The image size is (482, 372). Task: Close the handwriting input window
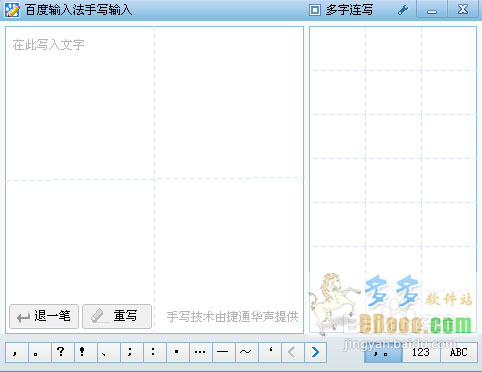(x=463, y=9)
